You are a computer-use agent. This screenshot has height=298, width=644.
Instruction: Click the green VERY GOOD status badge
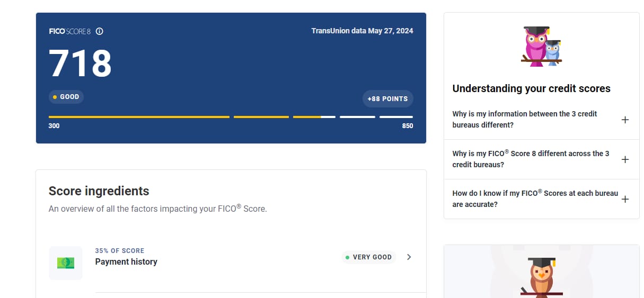click(x=368, y=257)
